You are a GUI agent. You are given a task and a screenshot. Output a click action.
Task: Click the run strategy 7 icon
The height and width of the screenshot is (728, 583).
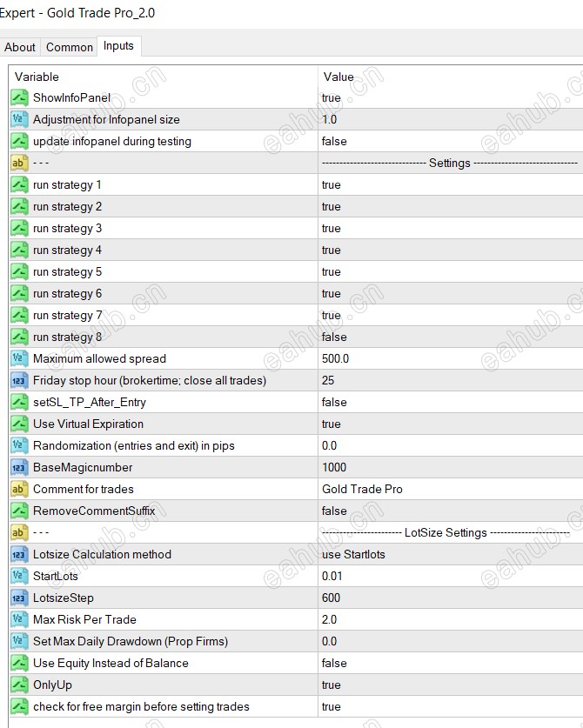click(x=19, y=315)
